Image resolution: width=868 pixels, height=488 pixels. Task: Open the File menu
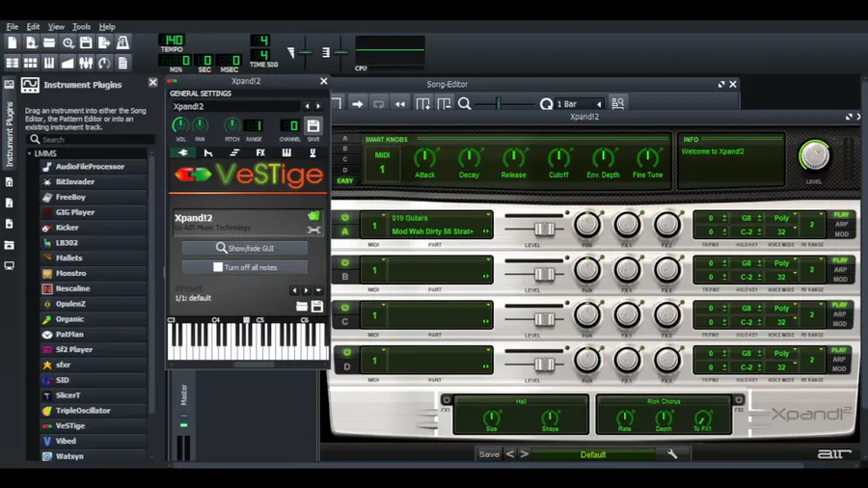[13, 27]
